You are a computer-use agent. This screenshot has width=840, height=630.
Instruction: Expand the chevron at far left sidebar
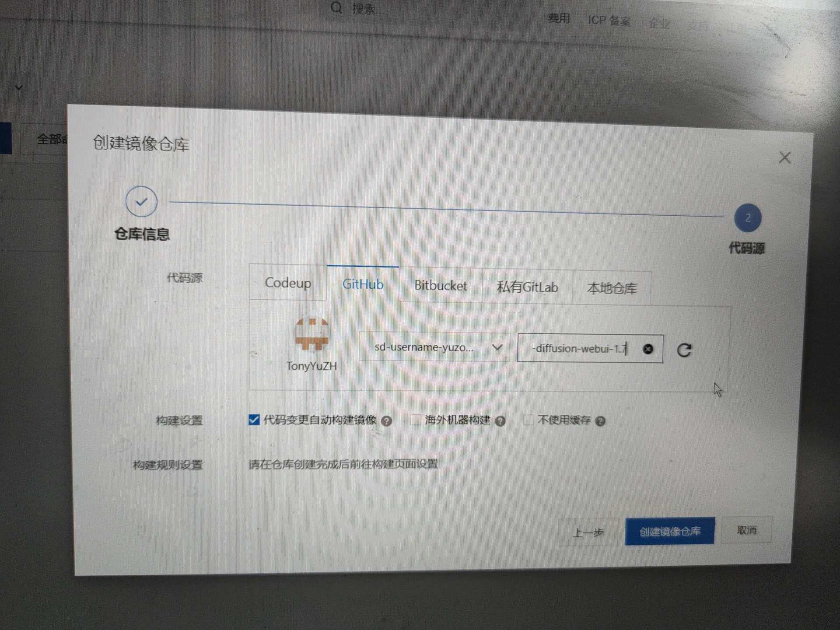click(x=18, y=87)
